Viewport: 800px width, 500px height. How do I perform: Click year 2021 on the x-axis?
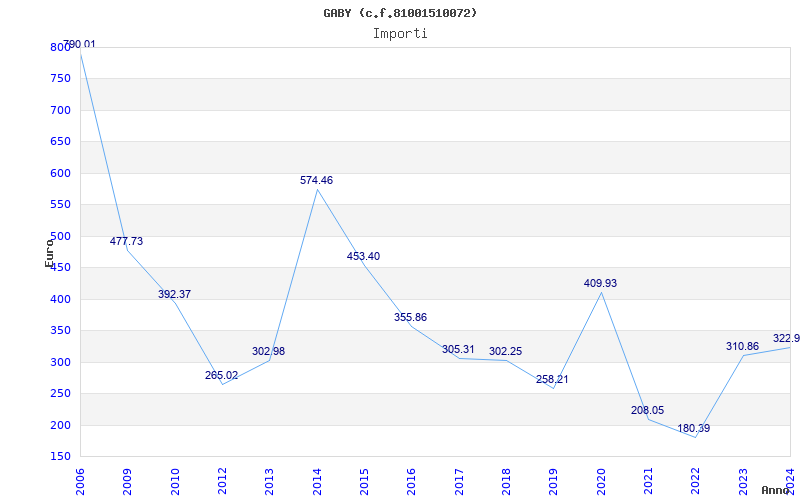coord(648,482)
